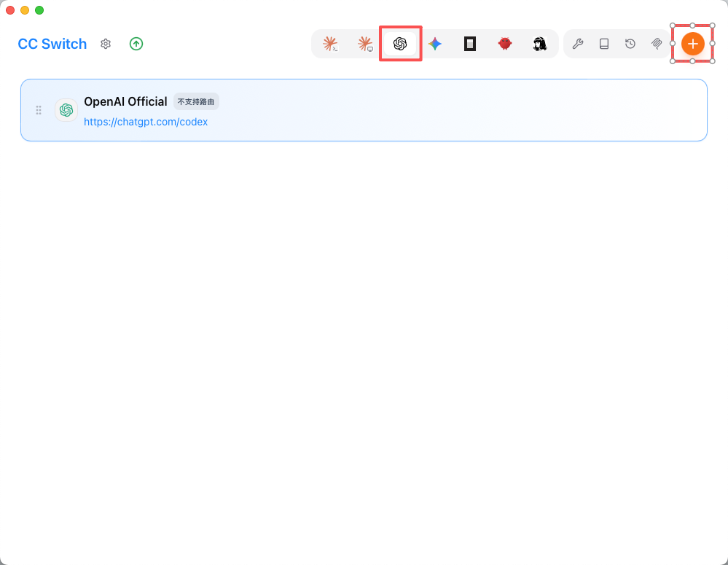Grab the drag handle on OpenAI Official card
The height and width of the screenshot is (565, 728).
click(39, 110)
